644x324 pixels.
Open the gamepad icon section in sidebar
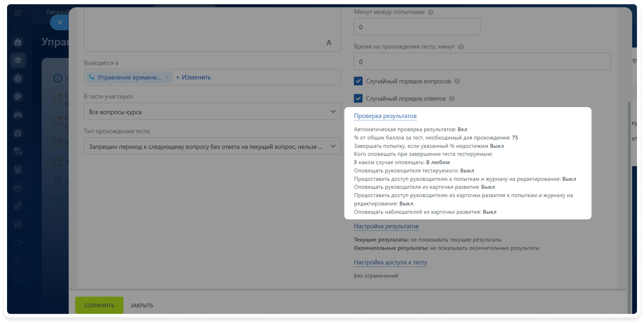18,115
